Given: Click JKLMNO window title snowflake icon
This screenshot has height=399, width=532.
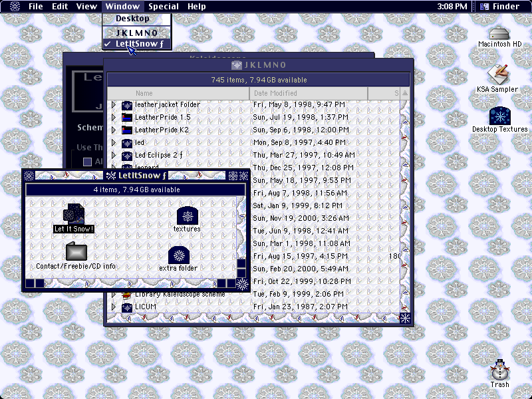Looking at the screenshot, I should point(237,65).
